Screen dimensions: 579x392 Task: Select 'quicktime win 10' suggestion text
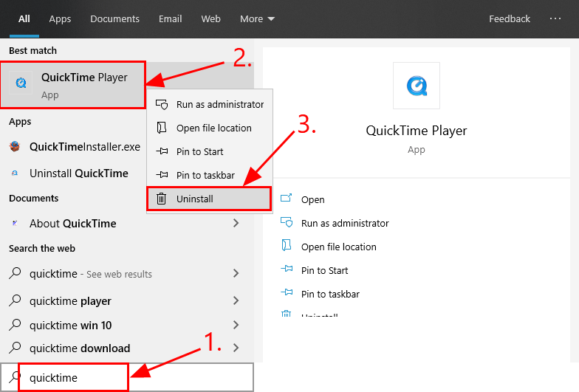click(71, 325)
